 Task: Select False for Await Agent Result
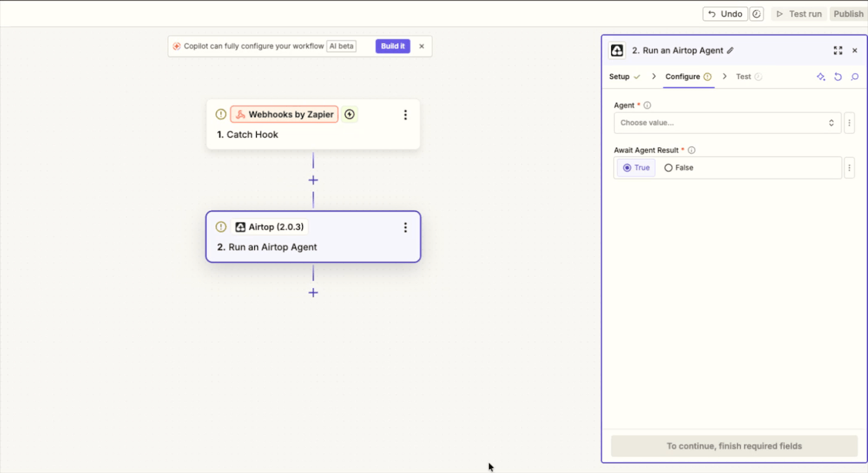(x=679, y=168)
